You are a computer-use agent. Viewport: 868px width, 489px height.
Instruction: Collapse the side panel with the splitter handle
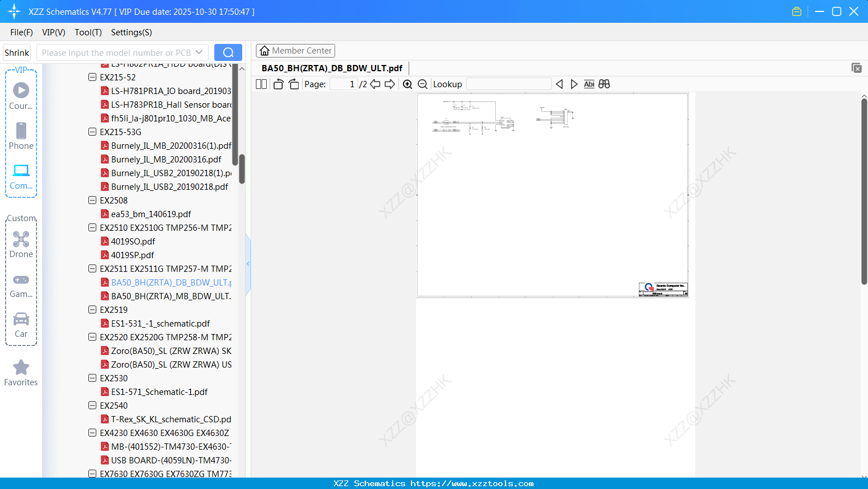tap(248, 264)
